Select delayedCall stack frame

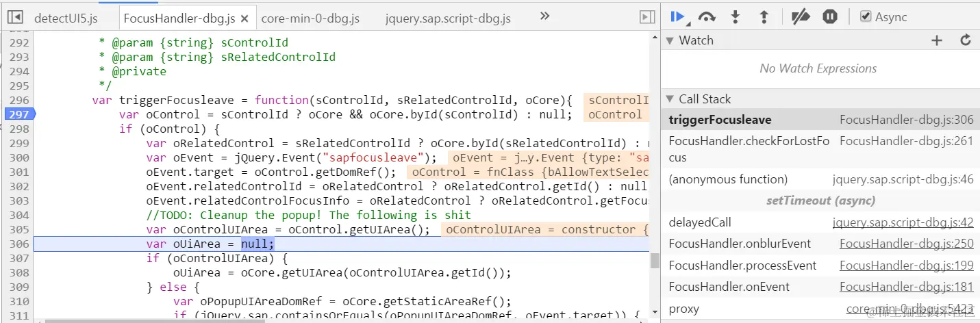click(819, 222)
